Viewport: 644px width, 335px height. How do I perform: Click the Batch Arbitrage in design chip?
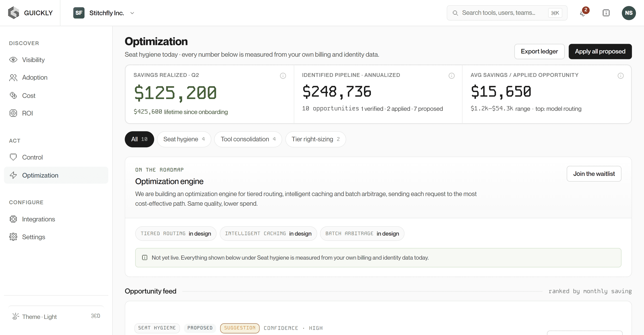tap(362, 233)
